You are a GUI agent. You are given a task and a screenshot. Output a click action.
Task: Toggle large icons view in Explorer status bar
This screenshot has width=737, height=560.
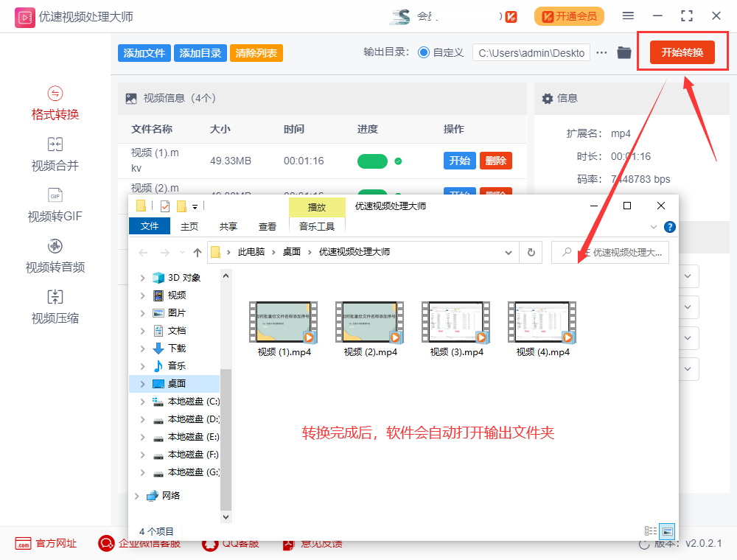click(666, 531)
